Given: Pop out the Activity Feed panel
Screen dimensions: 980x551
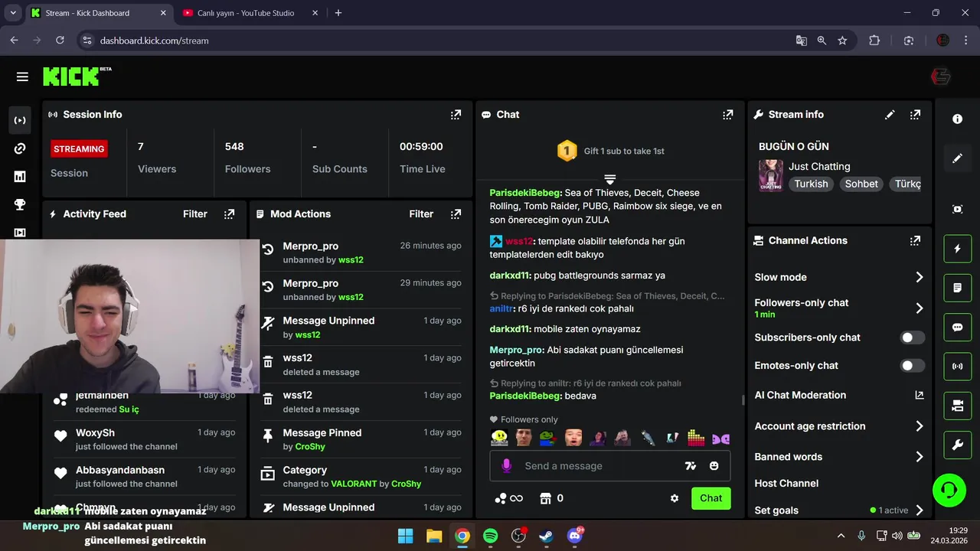Looking at the screenshot, I should click(229, 214).
